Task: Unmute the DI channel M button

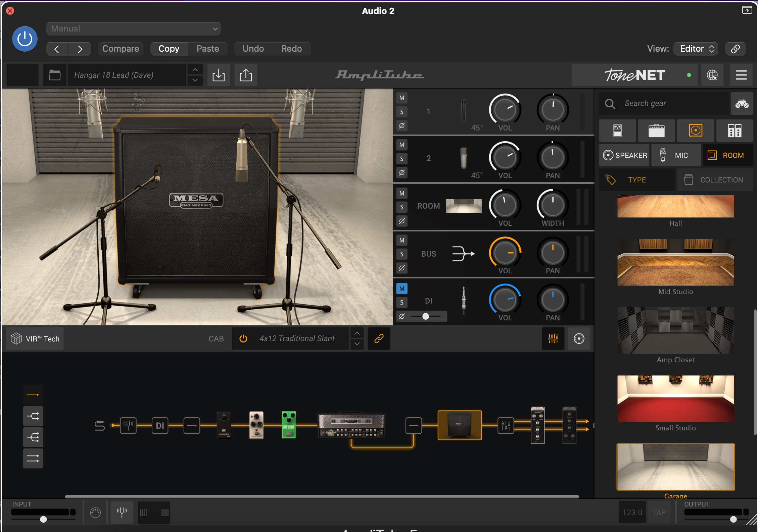Action: (x=402, y=288)
